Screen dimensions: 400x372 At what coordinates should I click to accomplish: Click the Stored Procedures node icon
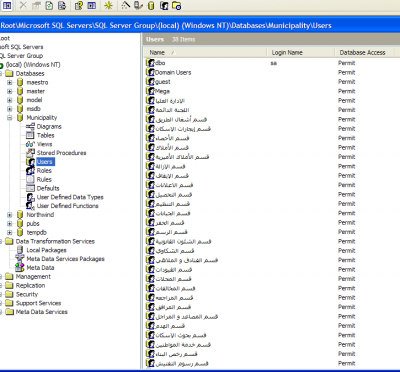[x=30, y=153]
